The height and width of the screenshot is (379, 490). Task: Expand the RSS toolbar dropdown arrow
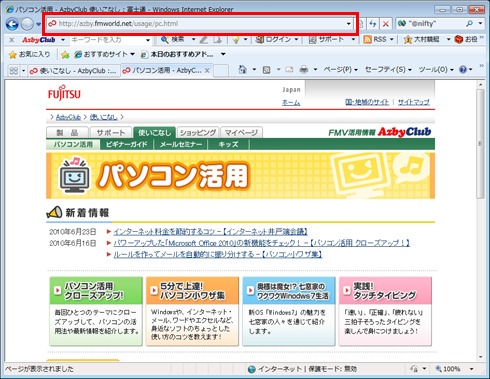pyautogui.click(x=392, y=40)
